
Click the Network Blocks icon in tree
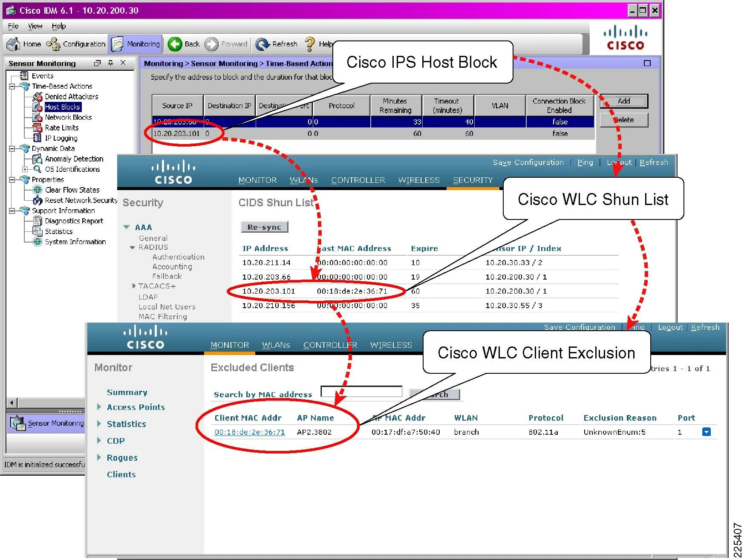pyautogui.click(x=37, y=117)
